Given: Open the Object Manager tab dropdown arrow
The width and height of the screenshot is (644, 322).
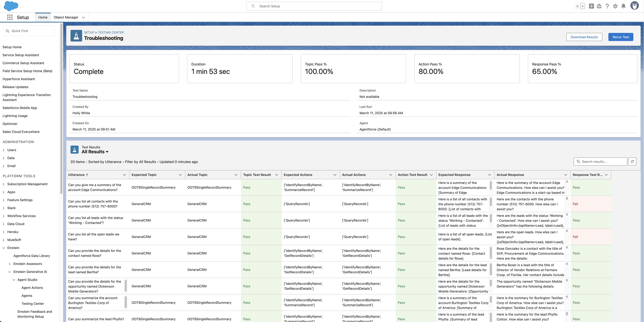Looking at the screenshot, I should pos(84,17).
